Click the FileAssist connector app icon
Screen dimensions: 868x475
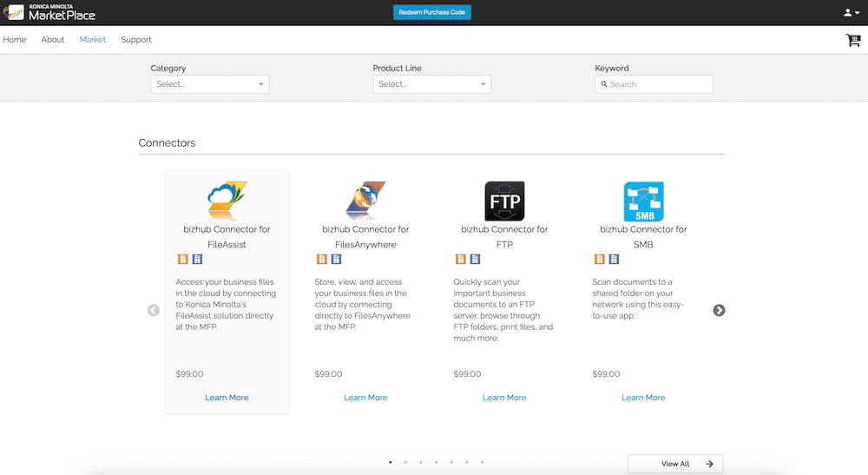point(227,201)
